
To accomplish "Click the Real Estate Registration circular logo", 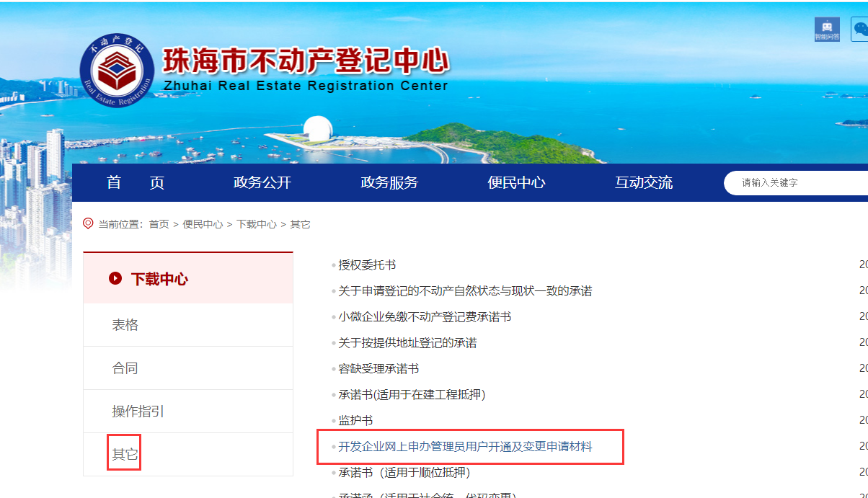I will [x=116, y=72].
